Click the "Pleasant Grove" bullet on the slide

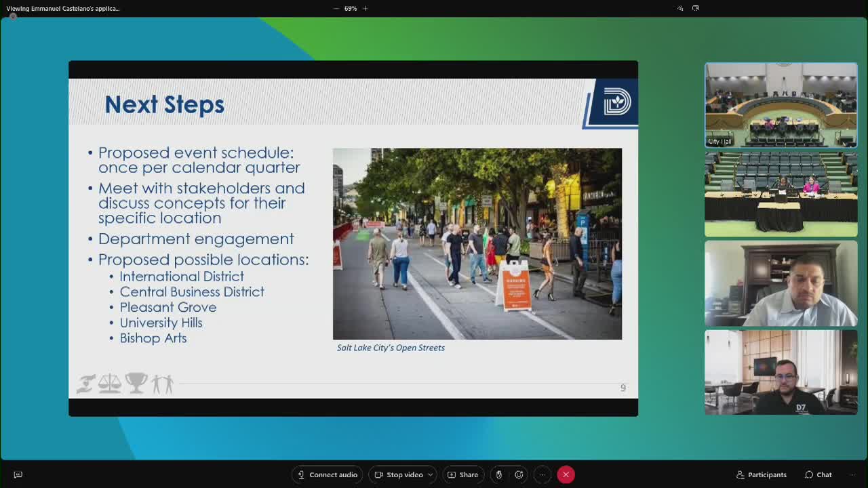click(x=168, y=307)
